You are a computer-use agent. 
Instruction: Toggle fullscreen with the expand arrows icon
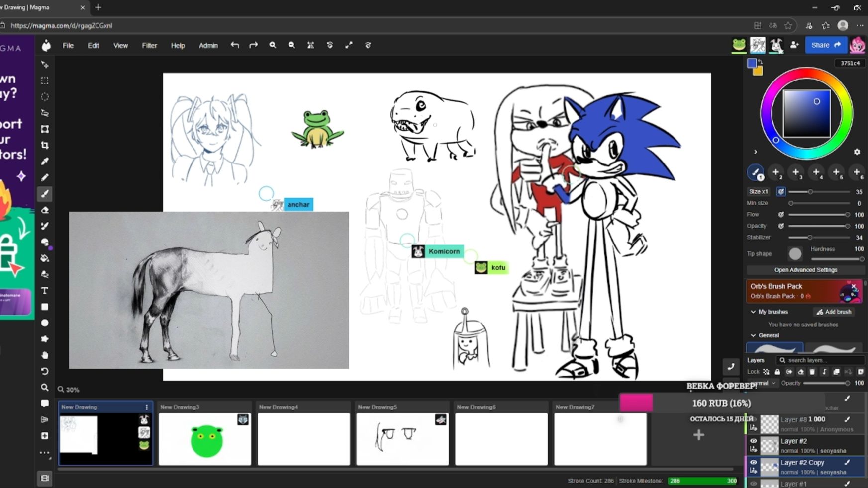349,45
